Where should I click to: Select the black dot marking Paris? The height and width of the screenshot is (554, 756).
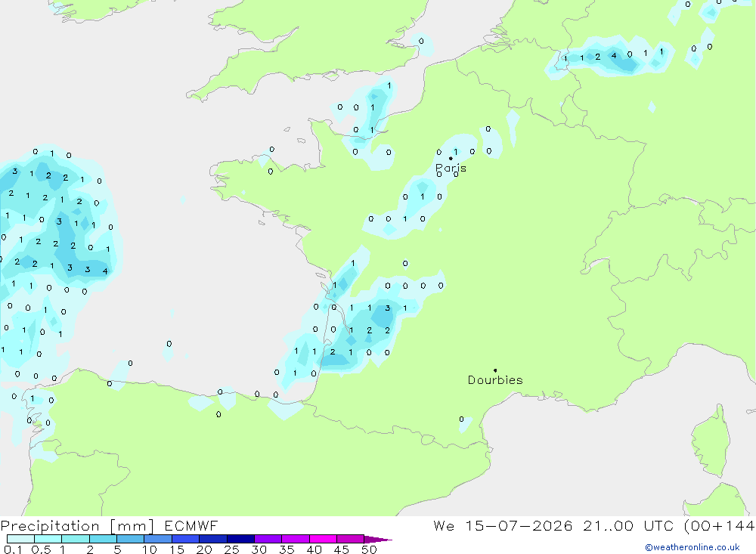(451, 158)
